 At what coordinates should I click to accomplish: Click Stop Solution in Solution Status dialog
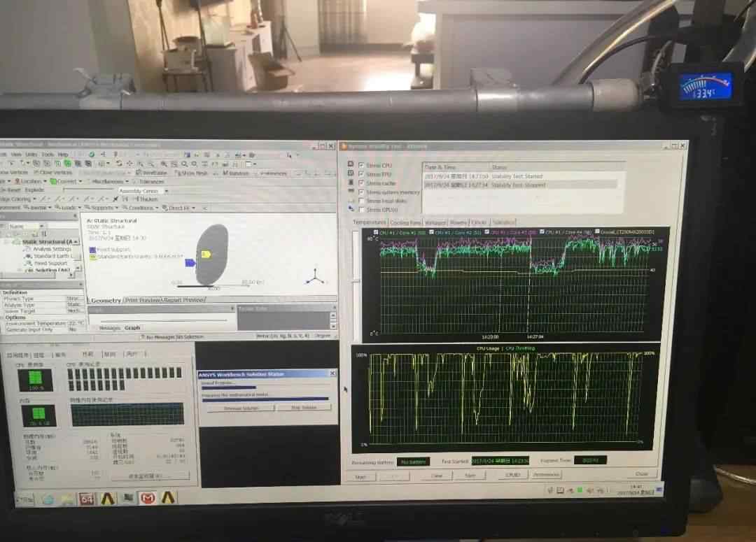[x=304, y=408]
